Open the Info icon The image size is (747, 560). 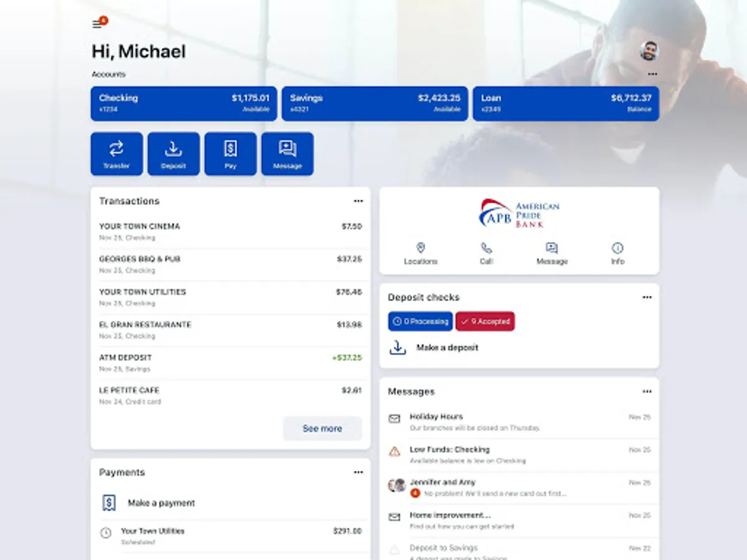tap(618, 248)
